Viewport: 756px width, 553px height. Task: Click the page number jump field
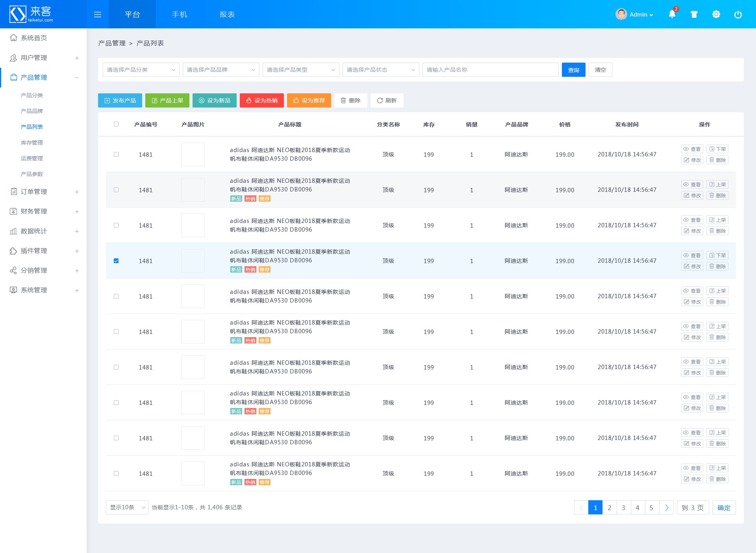[693, 508]
